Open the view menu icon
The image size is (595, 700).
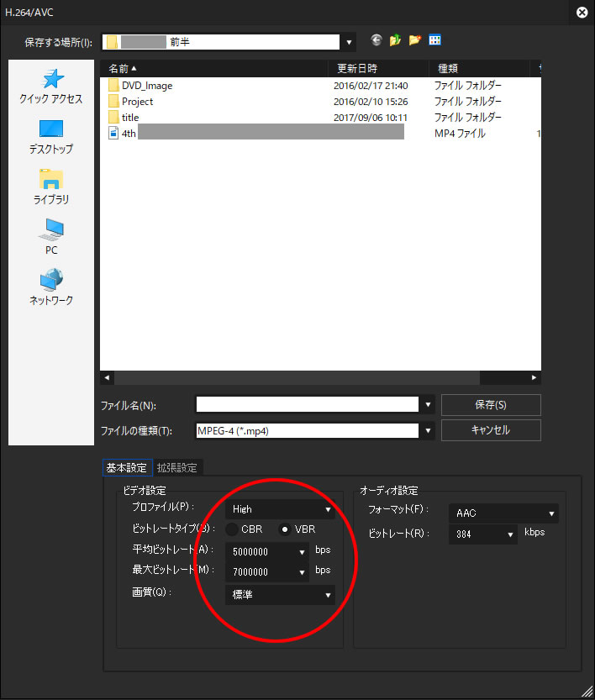[434, 40]
